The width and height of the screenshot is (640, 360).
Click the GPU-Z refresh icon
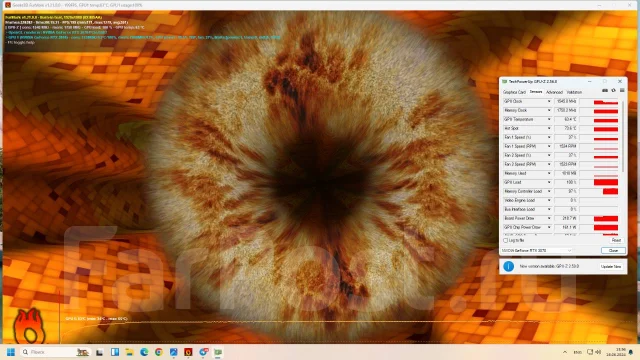click(613, 91)
